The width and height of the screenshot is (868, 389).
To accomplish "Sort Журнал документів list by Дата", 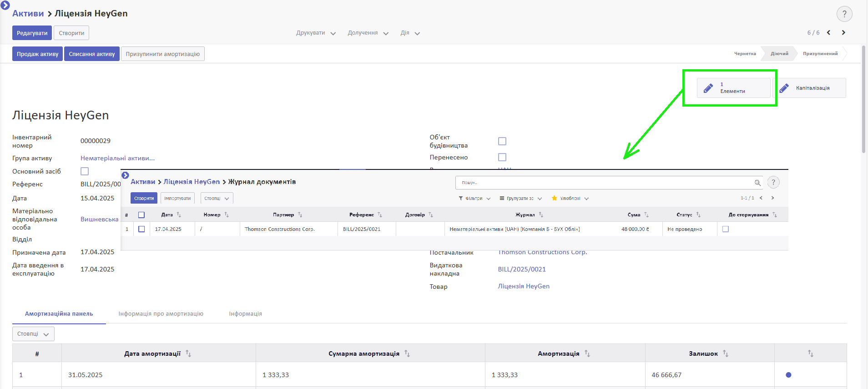I will tap(179, 215).
